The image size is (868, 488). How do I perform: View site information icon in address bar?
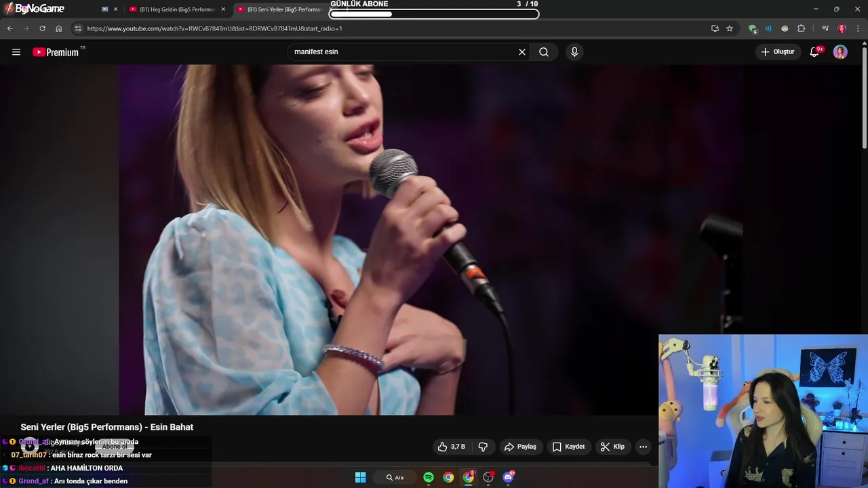pos(78,28)
